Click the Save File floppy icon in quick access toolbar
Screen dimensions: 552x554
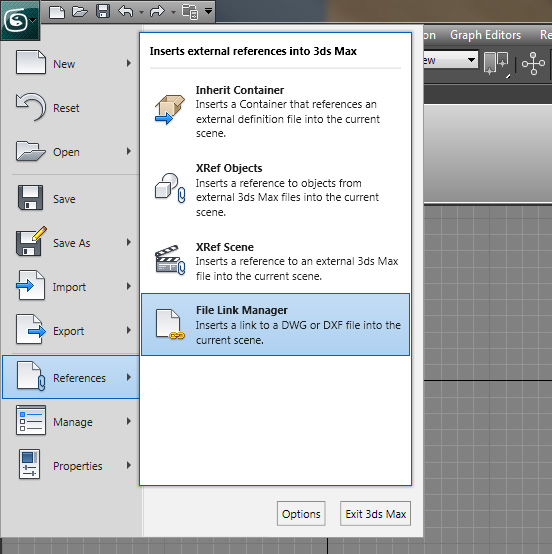103,11
